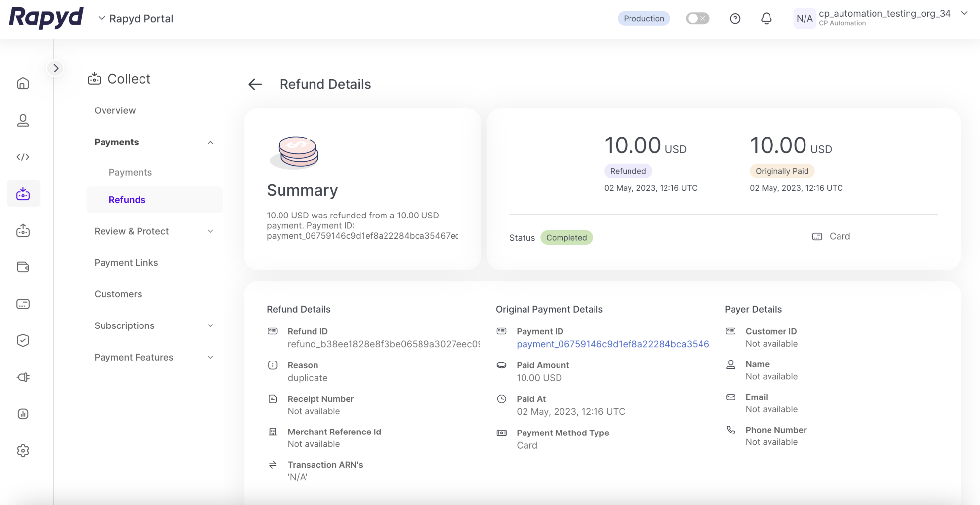Image resolution: width=980 pixels, height=505 pixels.
Task: Select Refunds in the Collect menu
Action: click(127, 200)
